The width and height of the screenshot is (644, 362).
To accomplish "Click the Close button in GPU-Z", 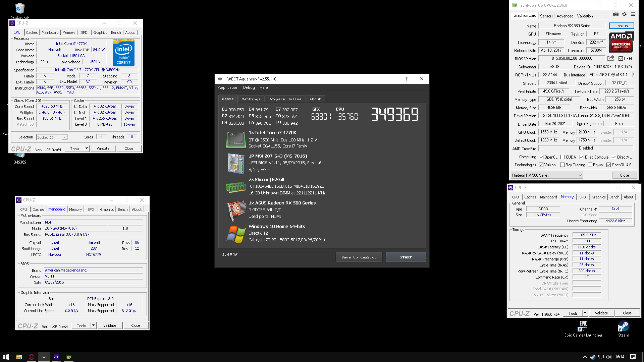I will [625, 175].
